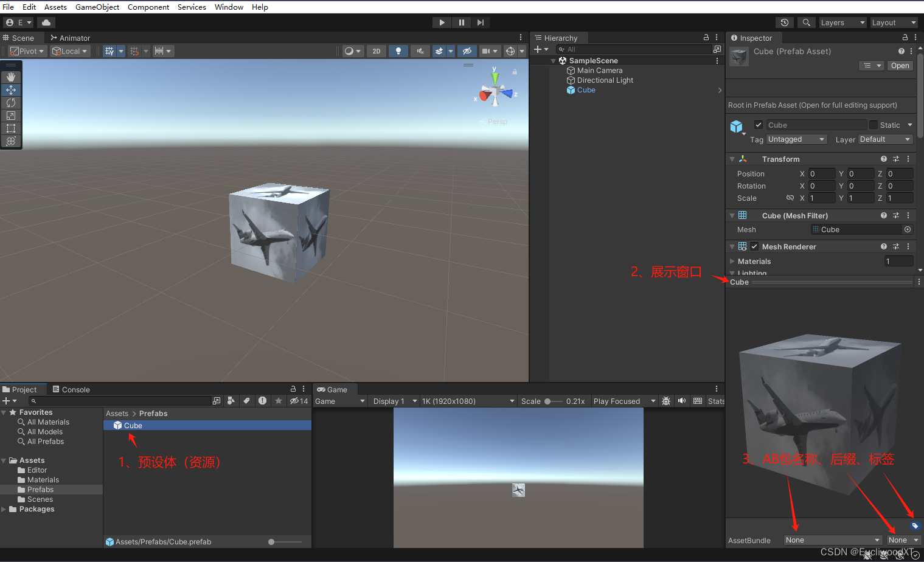Toggle scene lighting with the bulb icon
924x562 pixels.
coord(398,50)
